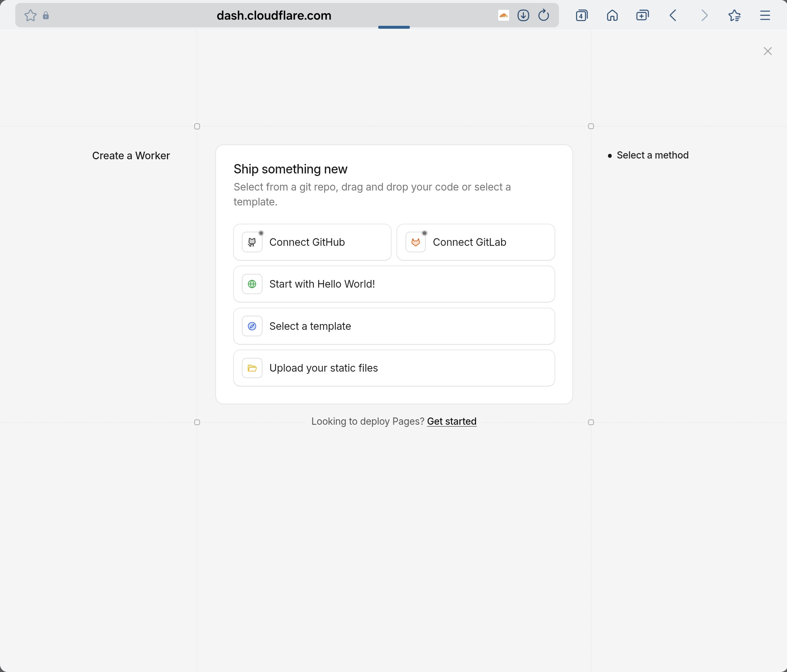This screenshot has width=787, height=672.
Task: Choose Connect GitHub option
Action: pyautogui.click(x=312, y=242)
